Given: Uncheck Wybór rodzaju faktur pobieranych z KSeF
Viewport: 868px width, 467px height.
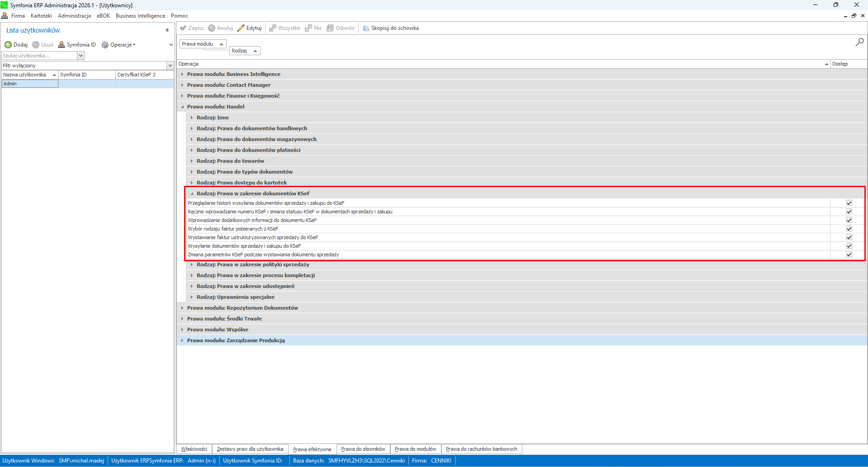Looking at the screenshot, I should coord(849,229).
